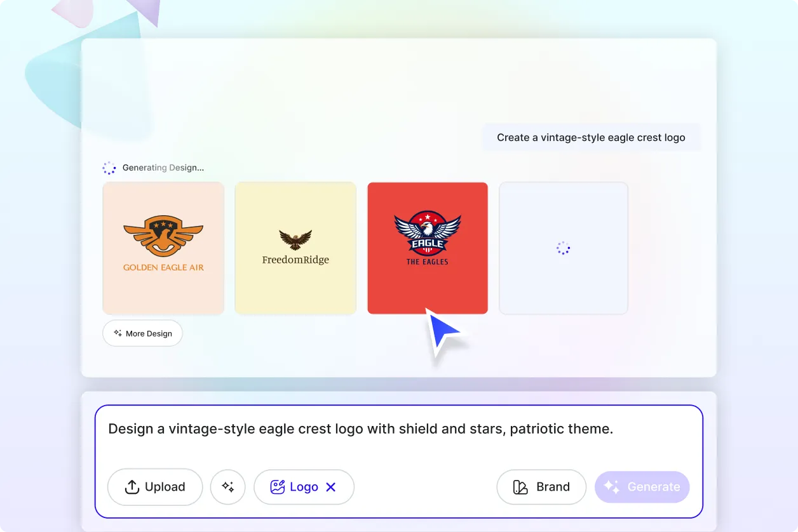Click the upload arrow icon
The image size is (798, 532).
click(132, 487)
